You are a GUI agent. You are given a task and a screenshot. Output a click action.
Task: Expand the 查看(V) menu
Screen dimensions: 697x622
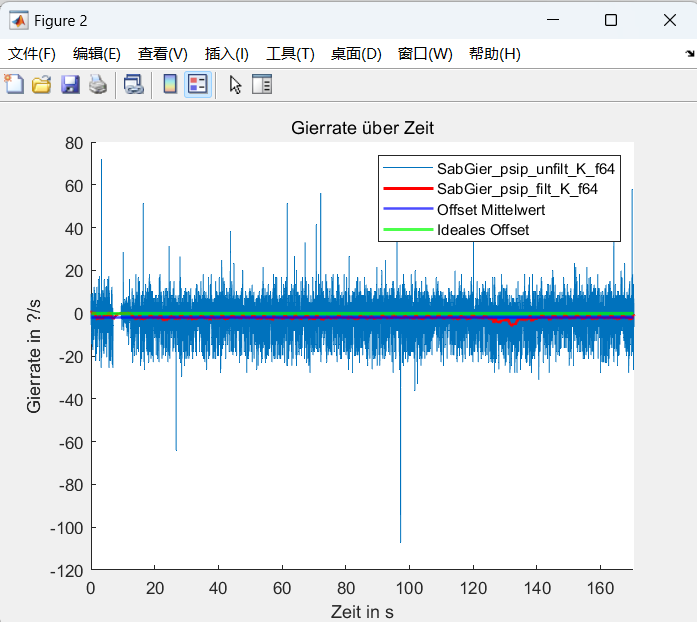162,54
